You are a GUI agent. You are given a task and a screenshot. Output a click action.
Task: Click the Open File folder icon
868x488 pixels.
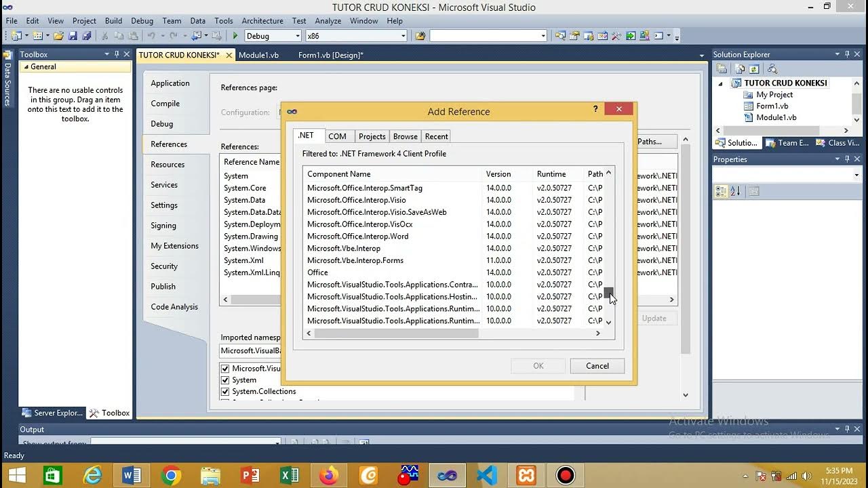point(58,36)
